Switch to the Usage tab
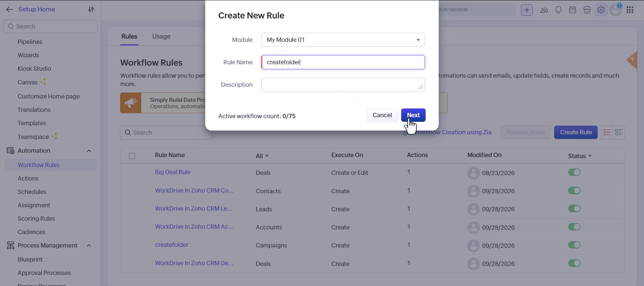The image size is (644, 286). (161, 37)
